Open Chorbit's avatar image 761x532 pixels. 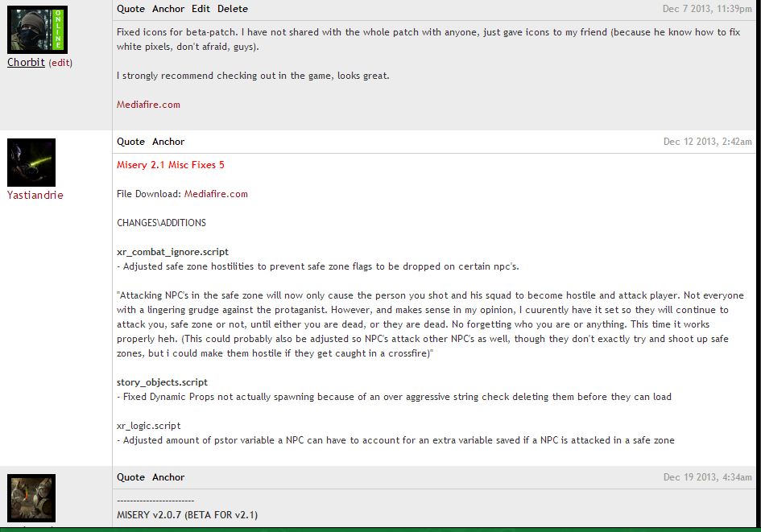pyautogui.click(x=37, y=30)
